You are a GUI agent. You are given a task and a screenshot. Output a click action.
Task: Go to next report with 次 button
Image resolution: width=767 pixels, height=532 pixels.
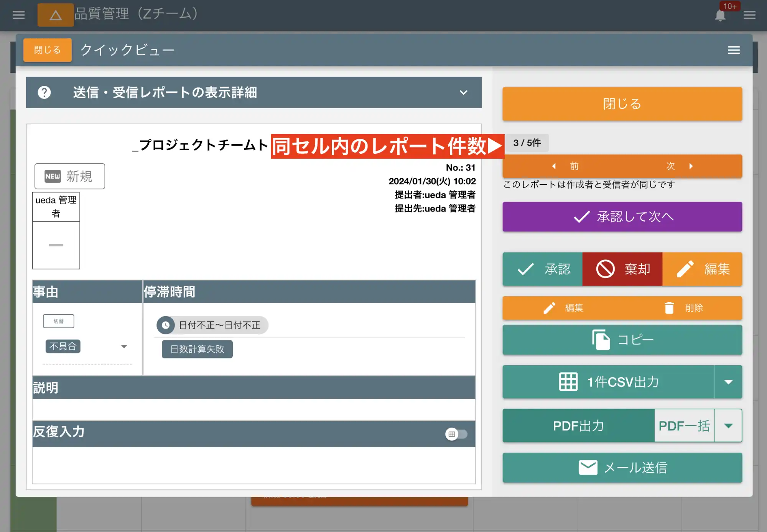[x=670, y=166]
